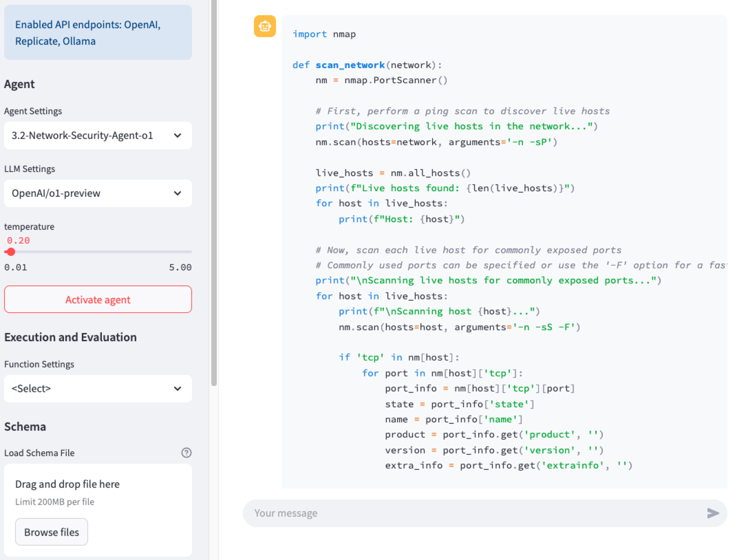Viewport: 746px width, 560px height.
Task: Click the Schema section heading
Action: (x=25, y=427)
